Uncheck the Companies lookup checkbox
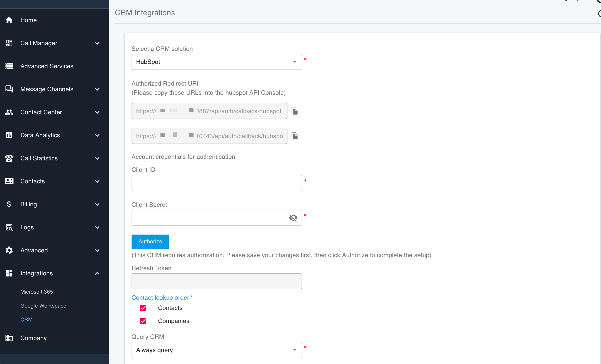 143,321
